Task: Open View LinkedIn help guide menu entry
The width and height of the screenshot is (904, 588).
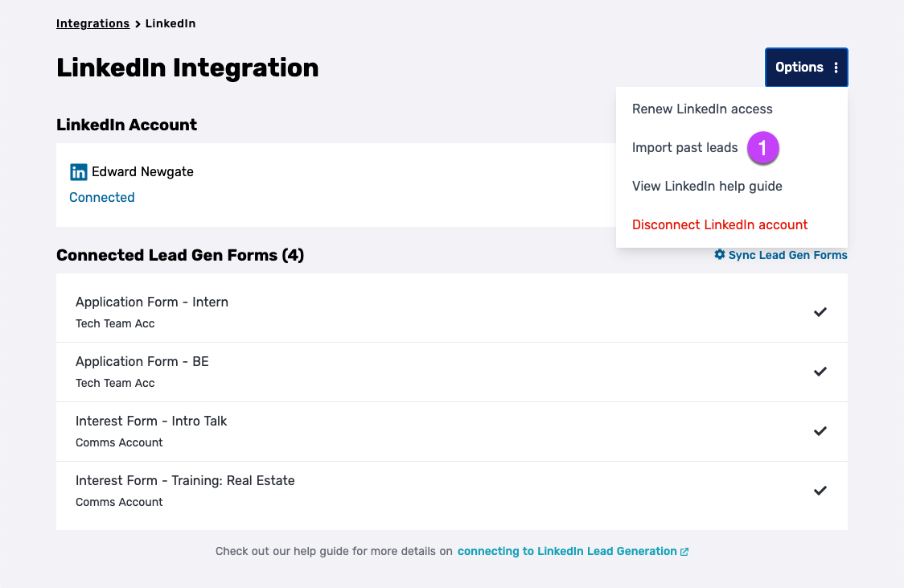Action: [x=707, y=186]
